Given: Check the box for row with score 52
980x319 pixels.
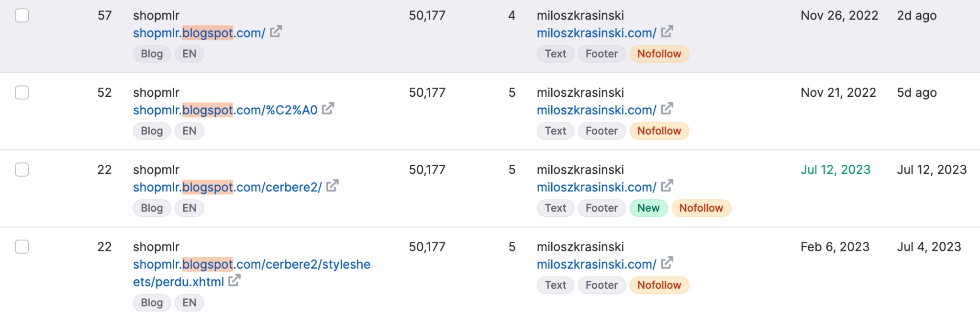Looking at the screenshot, I should coord(22,92).
